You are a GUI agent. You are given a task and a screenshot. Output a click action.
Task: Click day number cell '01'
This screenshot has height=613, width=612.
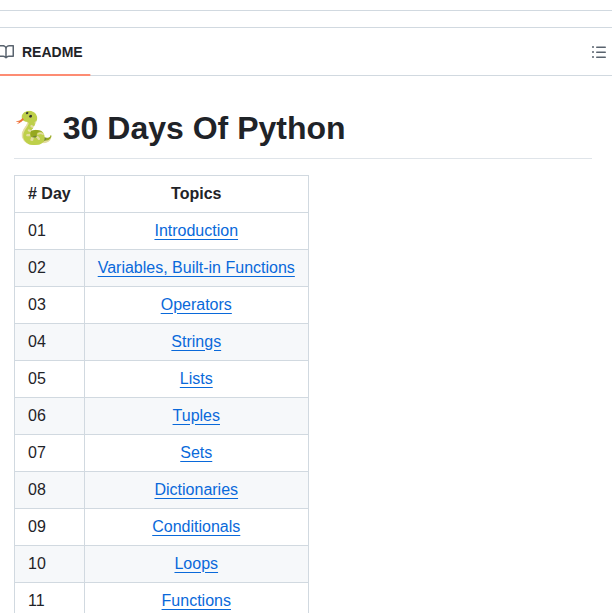[49, 231]
